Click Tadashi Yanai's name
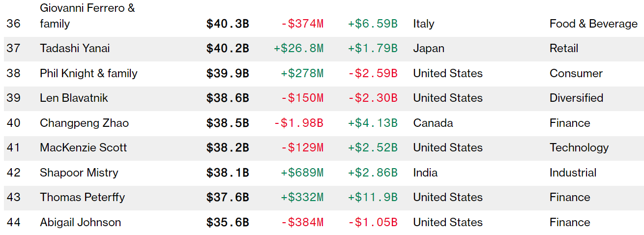The width and height of the screenshot is (644, 235). (75, 48)
